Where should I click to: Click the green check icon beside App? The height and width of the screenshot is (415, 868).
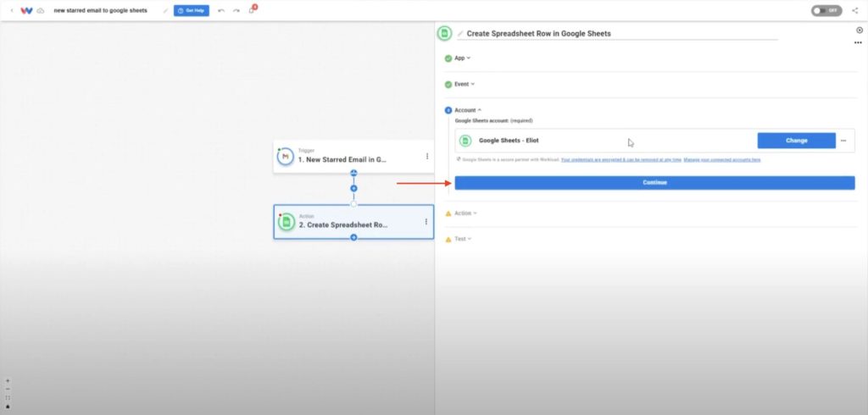(x=448, y=58)
